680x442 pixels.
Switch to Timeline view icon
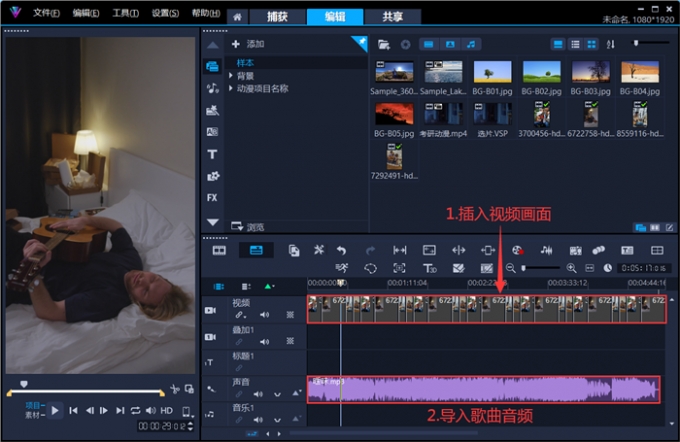256,251
